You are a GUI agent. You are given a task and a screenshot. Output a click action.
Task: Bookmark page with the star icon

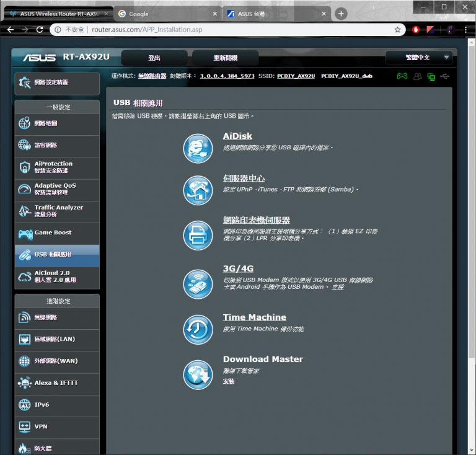(x=397, y=30)
